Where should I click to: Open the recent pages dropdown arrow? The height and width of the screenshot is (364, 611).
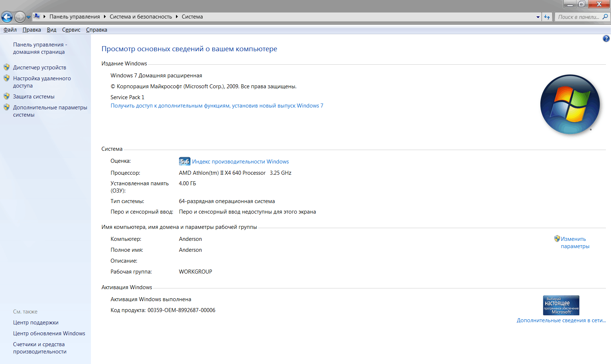tap(28, 17)
